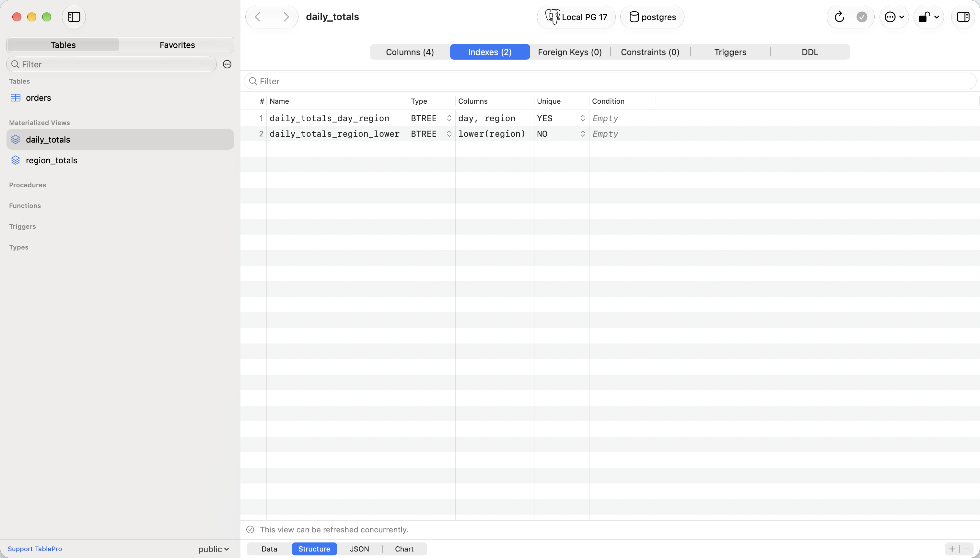980x558 pixels.
Task: Toggle the left sidebar visibility icon
Action: click(x=74, y=17)
